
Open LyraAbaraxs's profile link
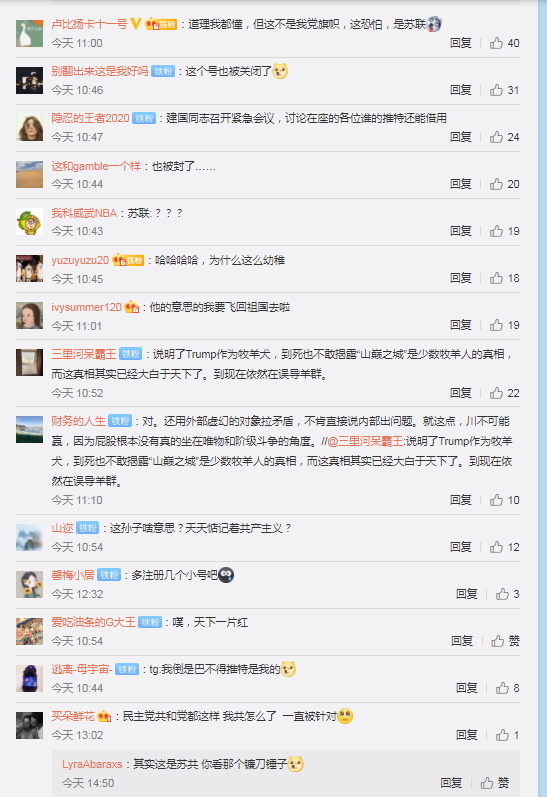(92, 764)
